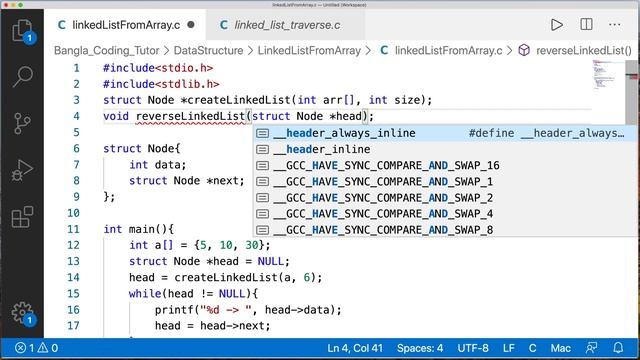
Task: Click '#include<stdio.h>' on line 1
Action: (158, 68)
